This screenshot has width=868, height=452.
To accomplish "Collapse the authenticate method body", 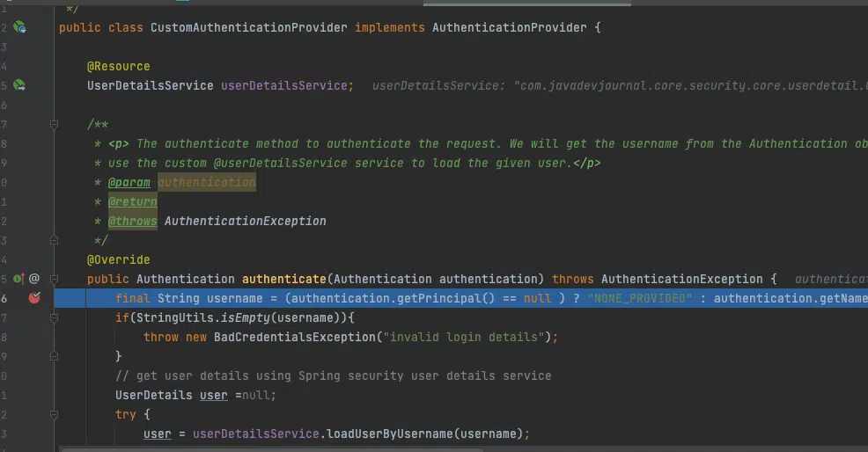I will click(x=54, y=279).
